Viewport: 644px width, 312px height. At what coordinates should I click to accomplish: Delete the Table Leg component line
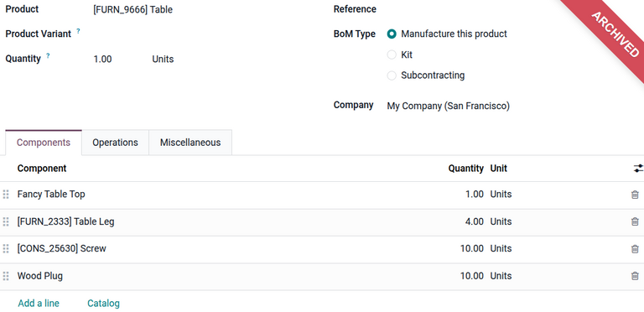(635, 221)
